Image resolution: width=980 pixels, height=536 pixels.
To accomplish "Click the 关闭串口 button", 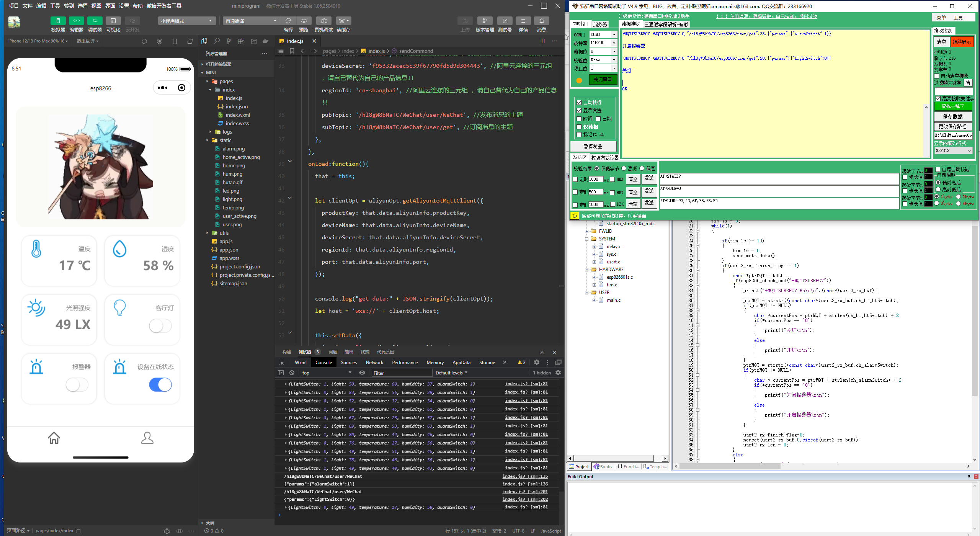I will (603, 79).
